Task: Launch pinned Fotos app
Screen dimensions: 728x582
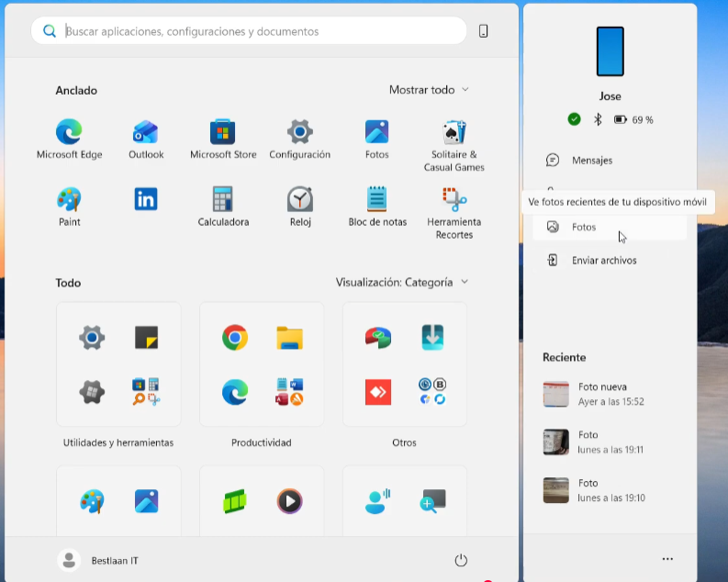Action: (376, 139)
